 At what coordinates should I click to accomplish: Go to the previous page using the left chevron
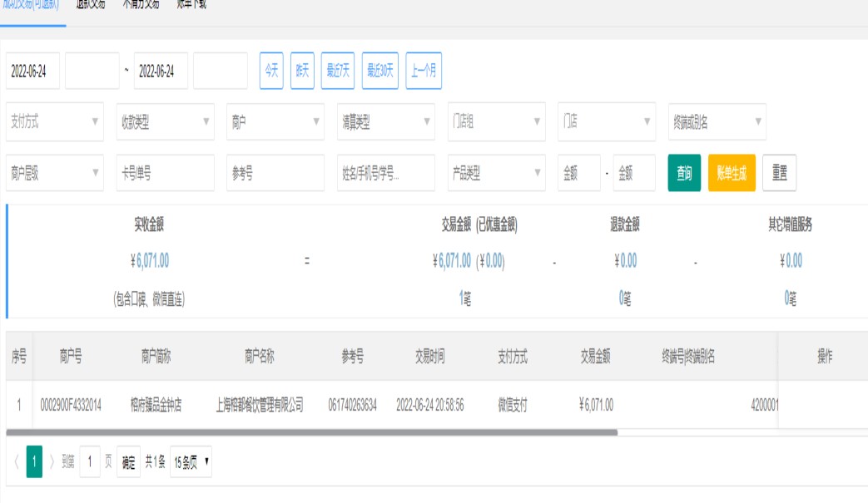click(16, 461)
